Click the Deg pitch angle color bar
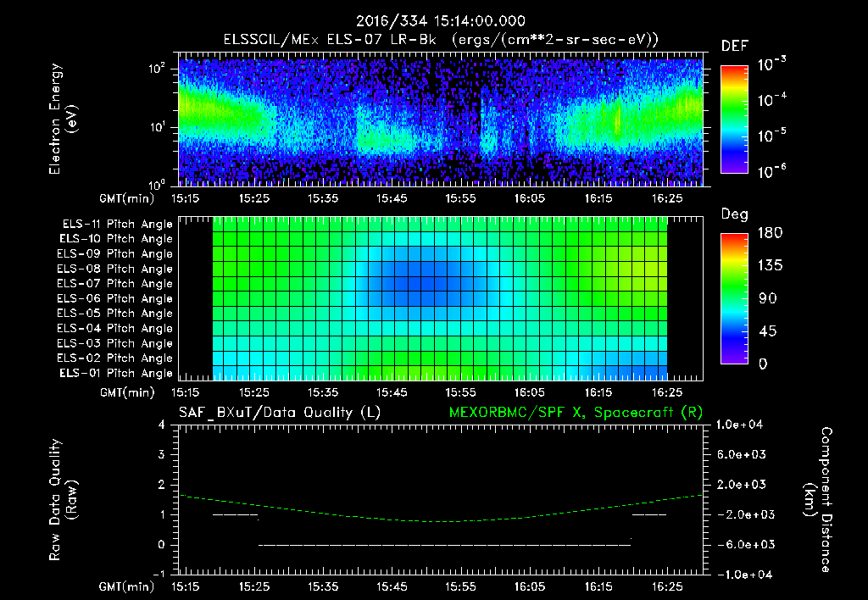 click(734, 298)
